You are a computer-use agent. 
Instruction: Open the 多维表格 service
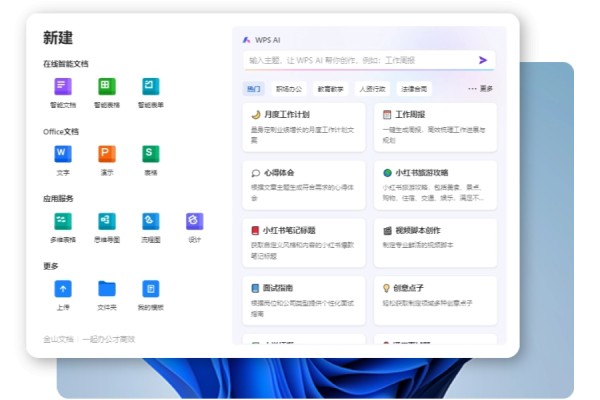click(x=63, y=221)
